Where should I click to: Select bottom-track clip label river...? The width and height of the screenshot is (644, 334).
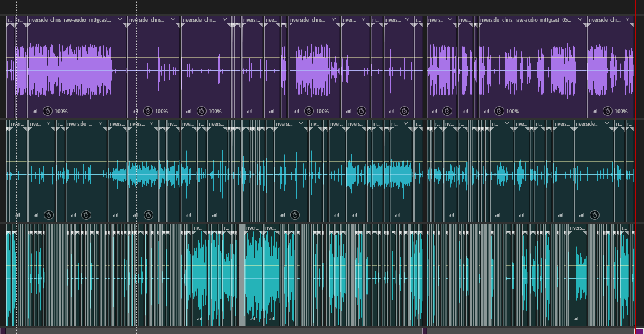tap(253, 228)
